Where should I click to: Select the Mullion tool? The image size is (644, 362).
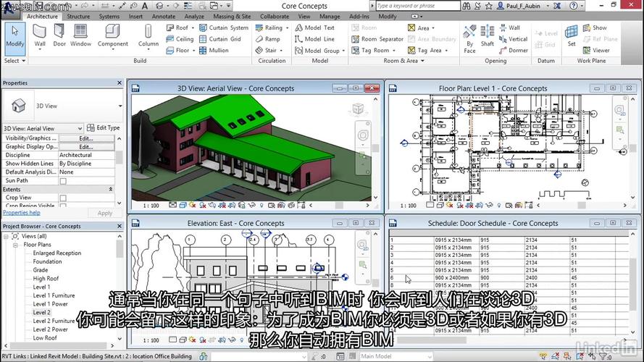coord(214,51)
